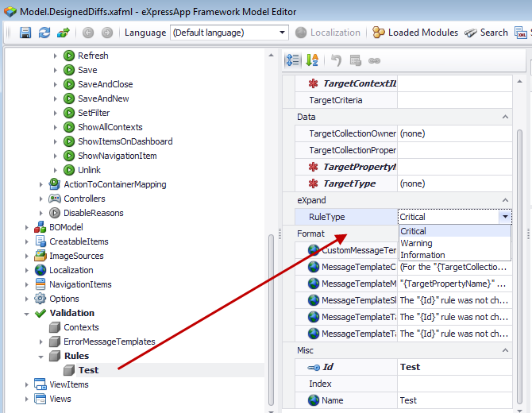Click the property grid vertical scrollbar

point(520,266)
